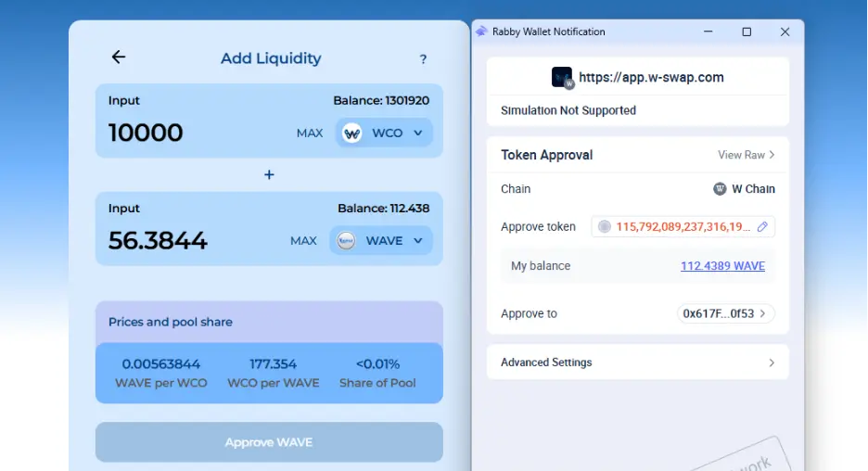Open the 0x617F...0f53 address details
Screen dimensions: 868x471
[x=725, y=313]
